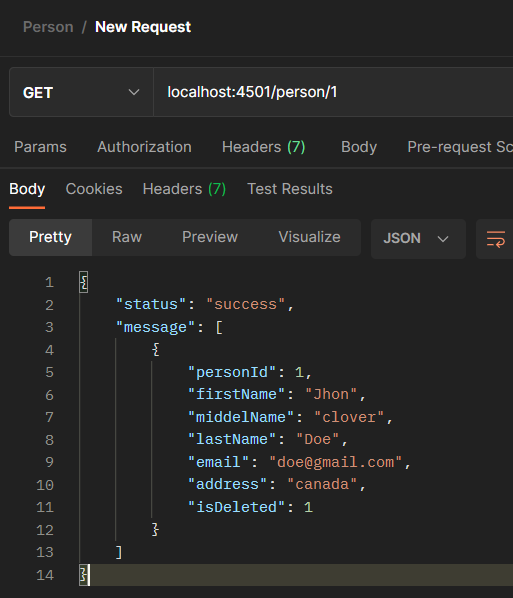Screen dimensions: 513x598
Task: Go to the Person collection breadcrumb
Action: coord(48,27)
